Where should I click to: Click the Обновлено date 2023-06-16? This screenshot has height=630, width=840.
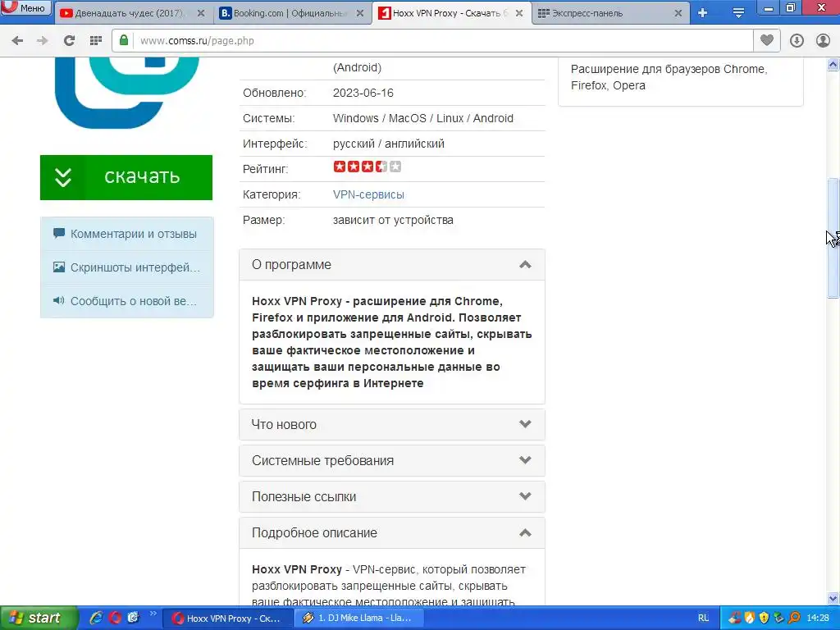tap(363, 93)
